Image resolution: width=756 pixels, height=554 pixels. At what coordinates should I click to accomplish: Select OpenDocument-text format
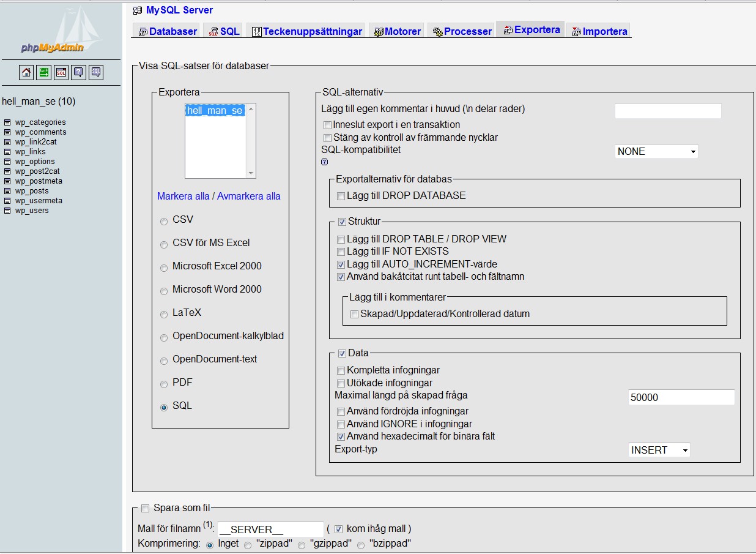point(164,361)
